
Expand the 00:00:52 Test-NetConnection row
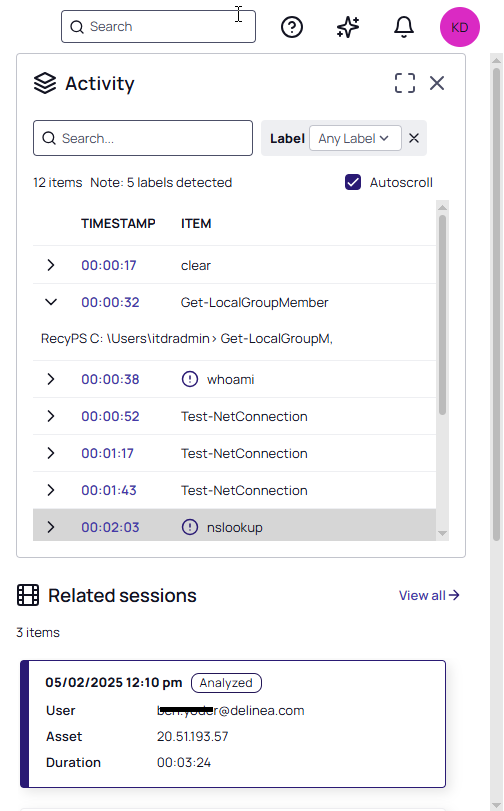coord(51,416)
